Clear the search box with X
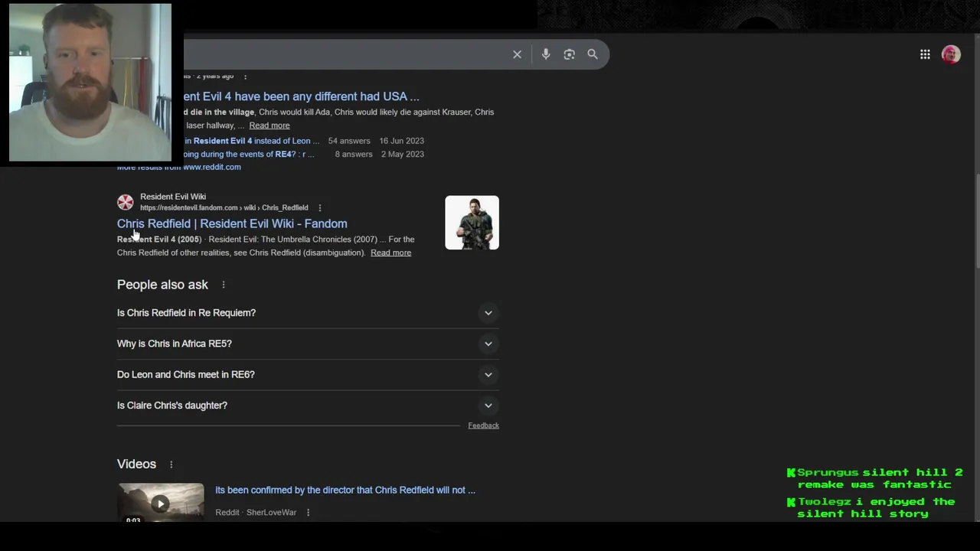The image size is (980, 551). pyautogui.click(x=517, y=54)
